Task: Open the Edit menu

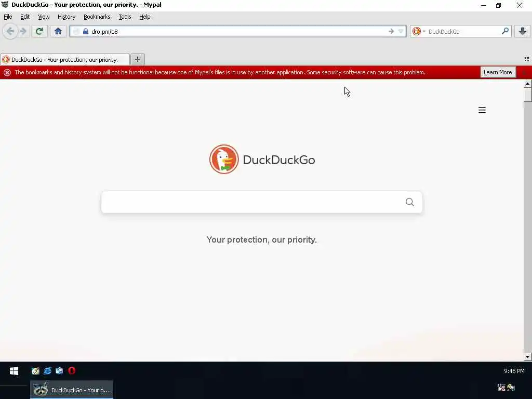Action: pos(25,17)
